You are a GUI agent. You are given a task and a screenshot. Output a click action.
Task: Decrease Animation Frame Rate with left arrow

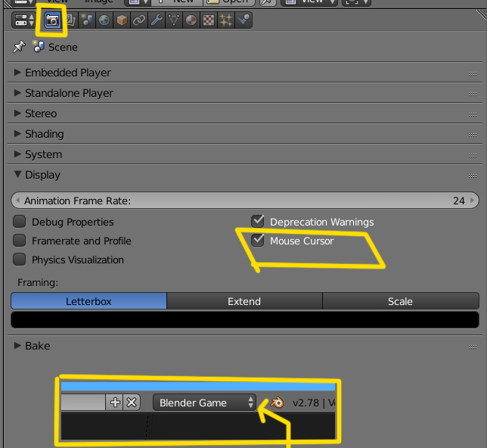(17, 201)
